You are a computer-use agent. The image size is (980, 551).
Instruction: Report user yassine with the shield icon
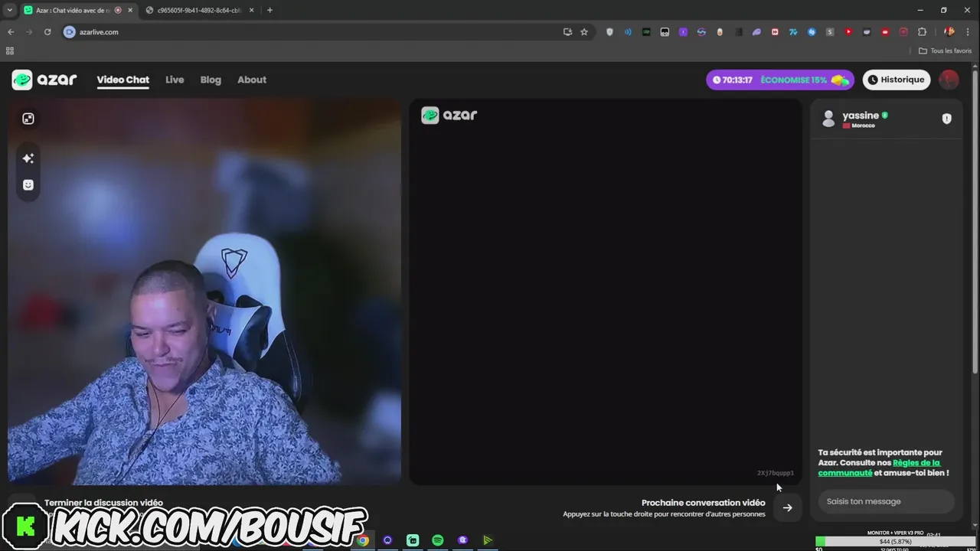tap(946, 119)
